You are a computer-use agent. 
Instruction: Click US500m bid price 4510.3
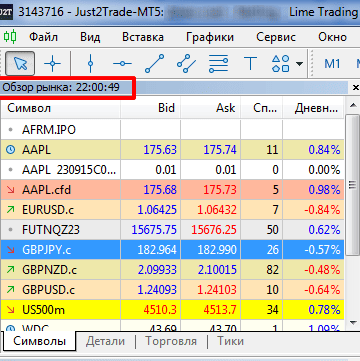click(x=160, y=310)
